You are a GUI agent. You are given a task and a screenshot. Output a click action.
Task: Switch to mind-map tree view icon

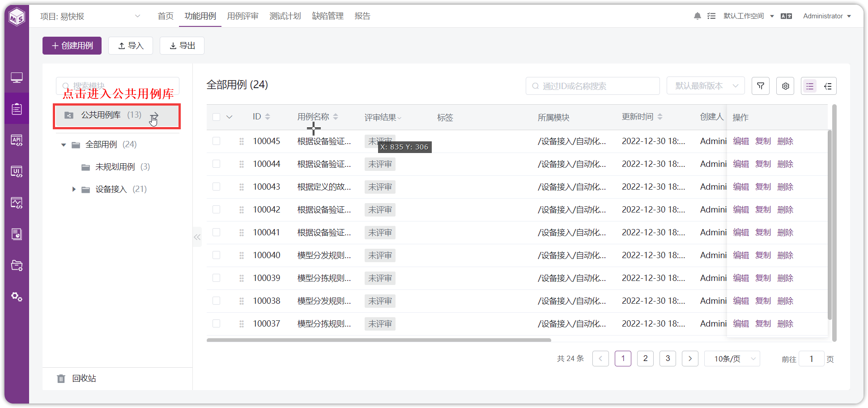click(828, 86)
